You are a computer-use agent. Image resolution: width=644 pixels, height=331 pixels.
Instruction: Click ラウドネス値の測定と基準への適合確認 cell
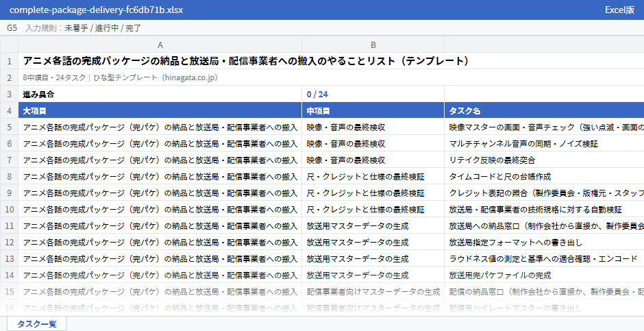(x=544, y=258)
